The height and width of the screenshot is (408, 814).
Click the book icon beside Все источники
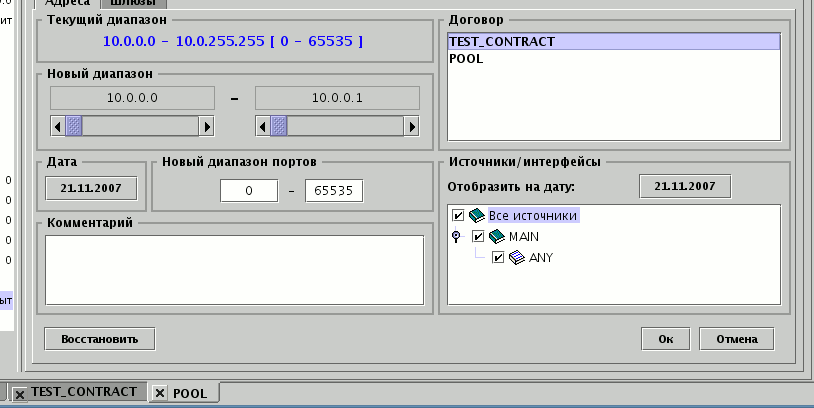[477, 216]
